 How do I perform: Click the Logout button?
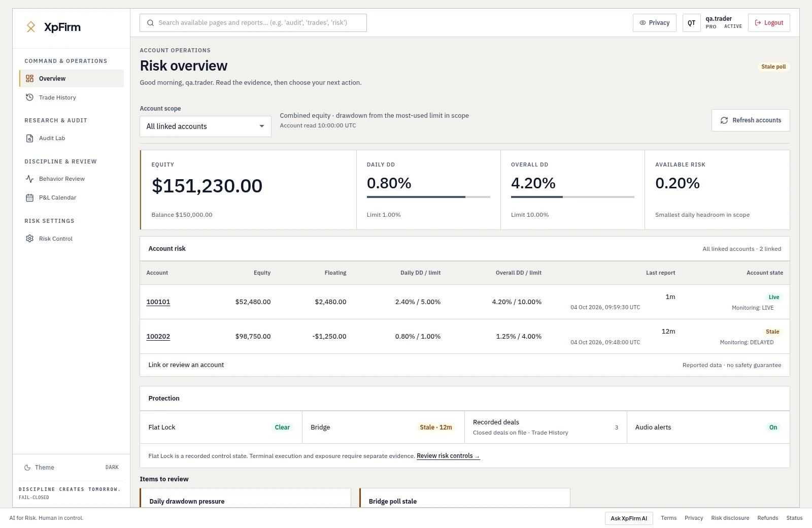(769, 23)
